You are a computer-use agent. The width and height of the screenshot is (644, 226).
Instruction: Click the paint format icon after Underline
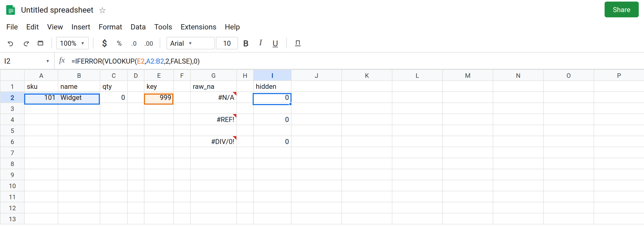(298, 43)
